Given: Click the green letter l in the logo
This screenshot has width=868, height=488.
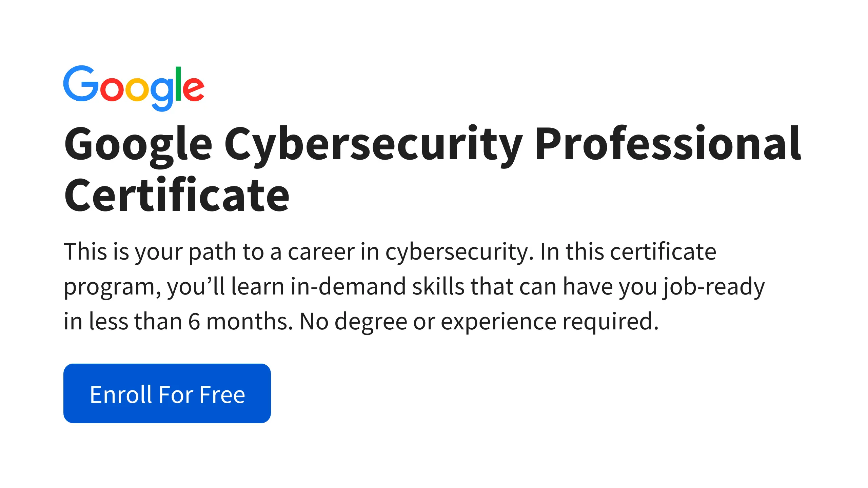Looking at the screenshot, I should point(178,83).
